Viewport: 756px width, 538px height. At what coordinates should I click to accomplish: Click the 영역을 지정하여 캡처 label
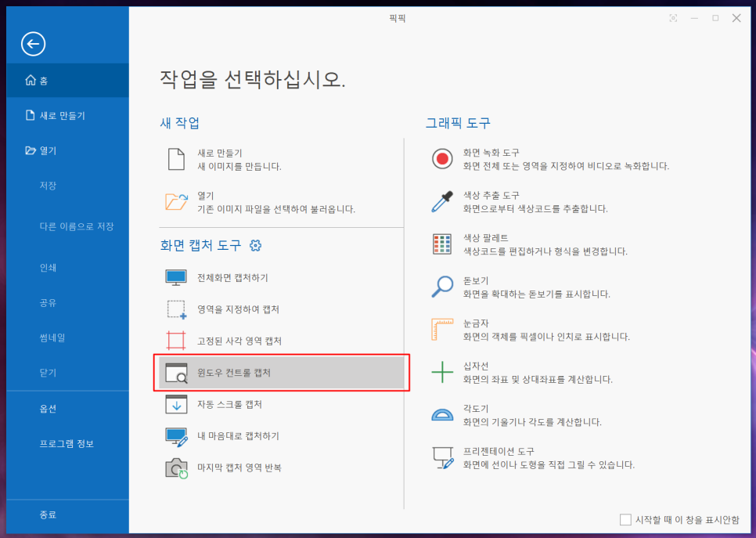(x=238, y=309)
